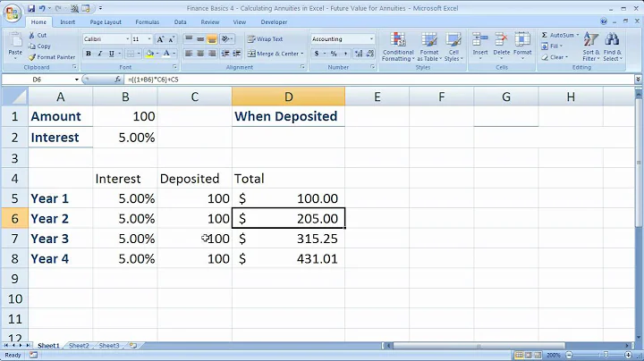The image size is (644, 361).
Task: Apply Comma Style format
Action: click(x=345, y=54)
